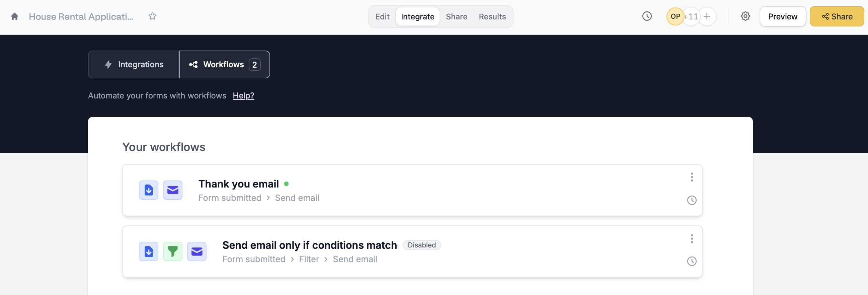Open the Send email envelope icon on Thank you email
The image size is (868, 295).
click(x=172, y=190)
